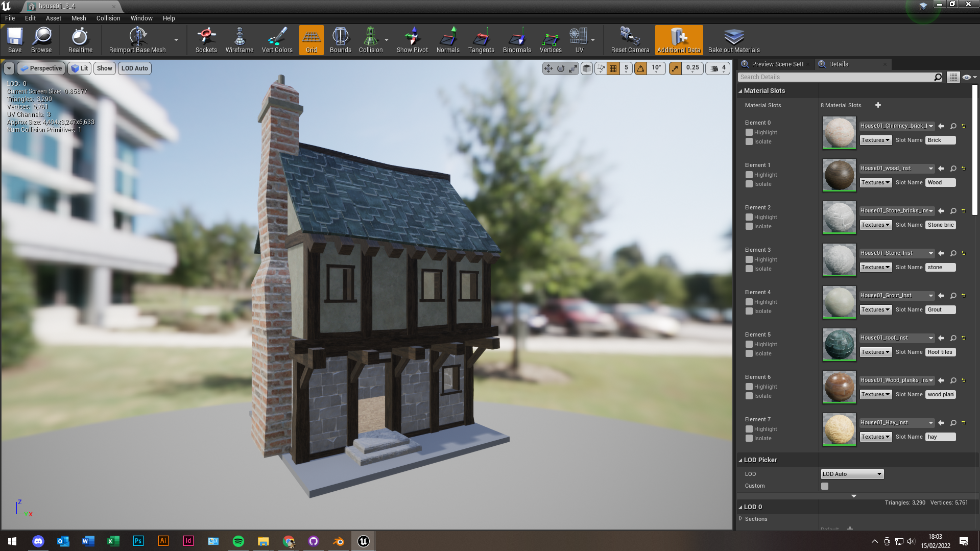The width and height of the screenshot is (980, 551).
Task: Reimport Base Mesh from source
Action: tap(137, 40)
